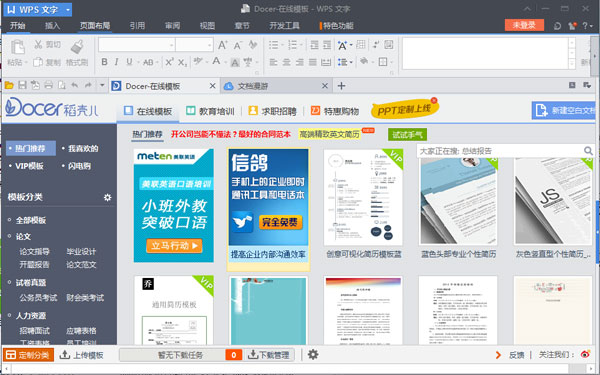Open the 开始 ribbon tab

(x=18, y=25)
